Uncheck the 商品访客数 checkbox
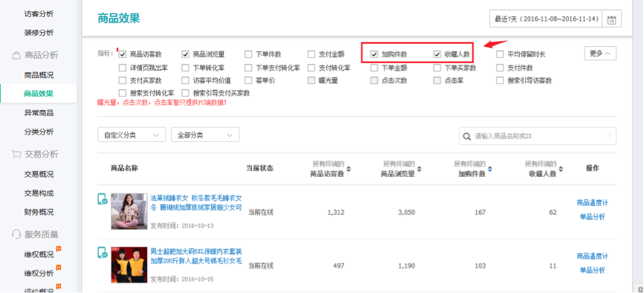This screenshot has width=644, height=293. point(123,54)
